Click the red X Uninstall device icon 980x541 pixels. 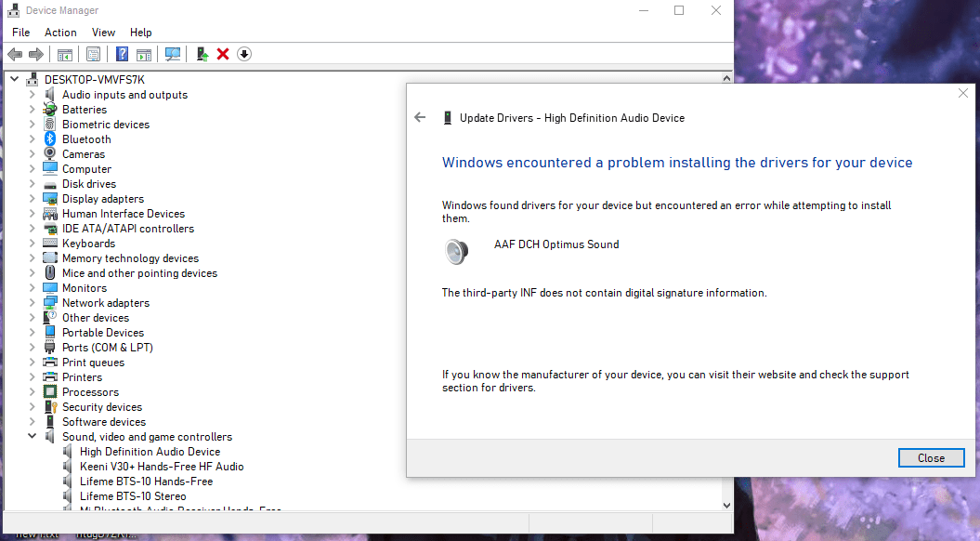(223, 55)
